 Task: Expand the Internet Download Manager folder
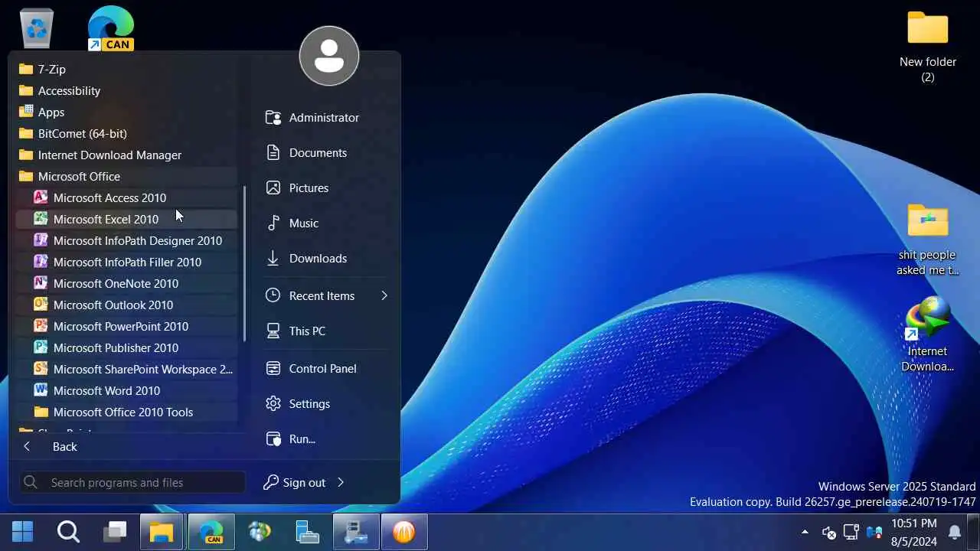(126, 155)
